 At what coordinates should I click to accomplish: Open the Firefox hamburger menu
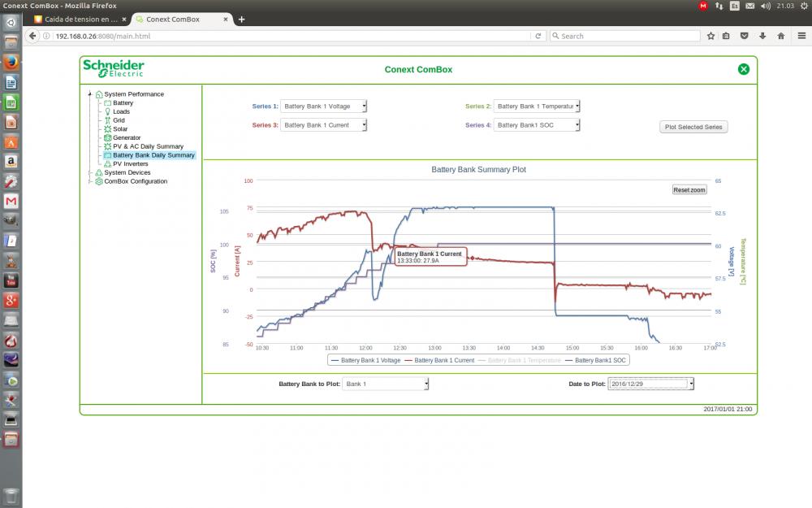click(x=801, y=36)
